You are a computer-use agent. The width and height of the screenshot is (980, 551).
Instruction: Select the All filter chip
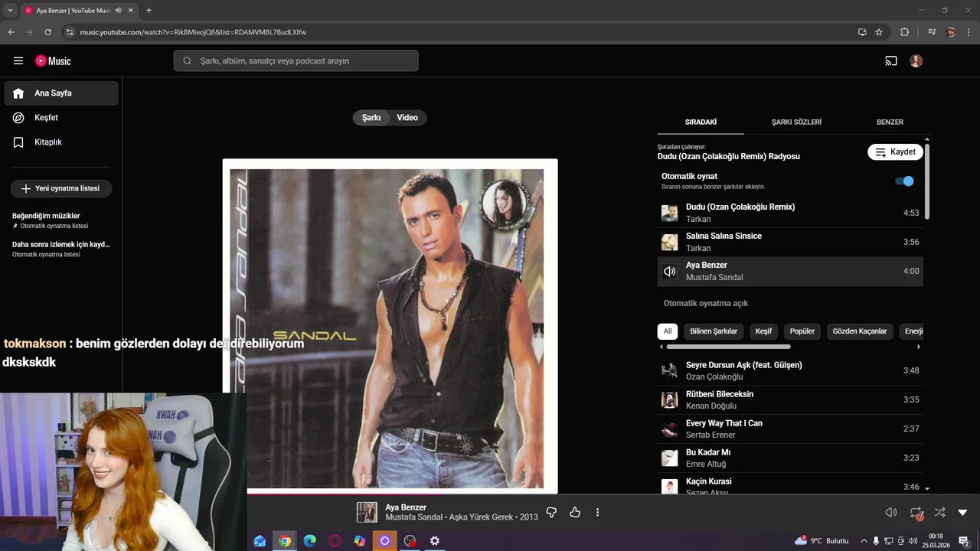(x=668, y=331)
